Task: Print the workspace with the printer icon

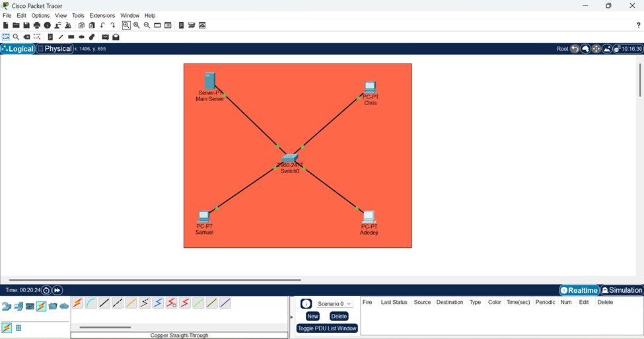Action: point(37,26)
